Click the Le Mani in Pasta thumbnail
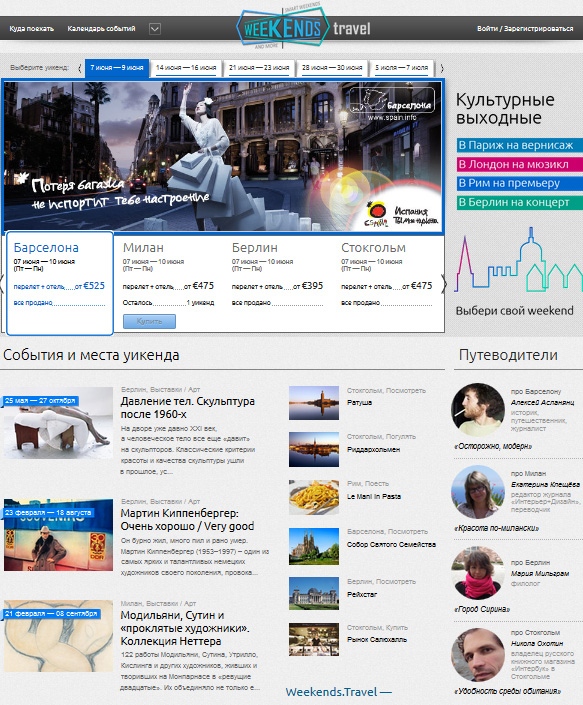The width and height of the screenshot is (583, 705). [314, 497]
